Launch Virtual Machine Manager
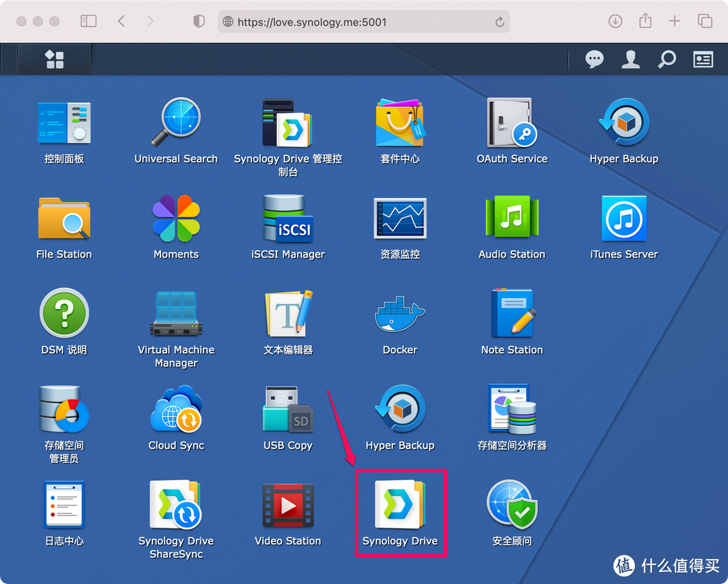Image resolution: width=728 pixels, height=584 pixels. coord(176,313)
